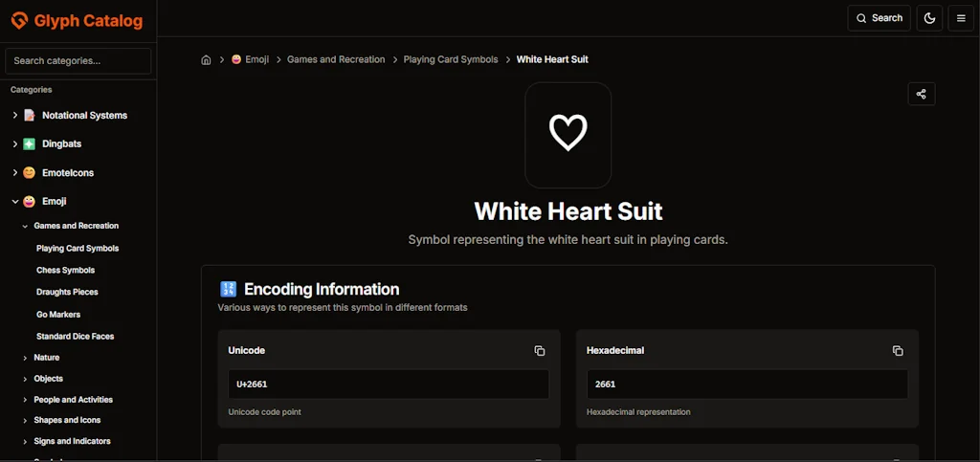The height and width of the screenshot is (462, 980).
Task: Select Nature sidebar label
Action: point(47,357)
